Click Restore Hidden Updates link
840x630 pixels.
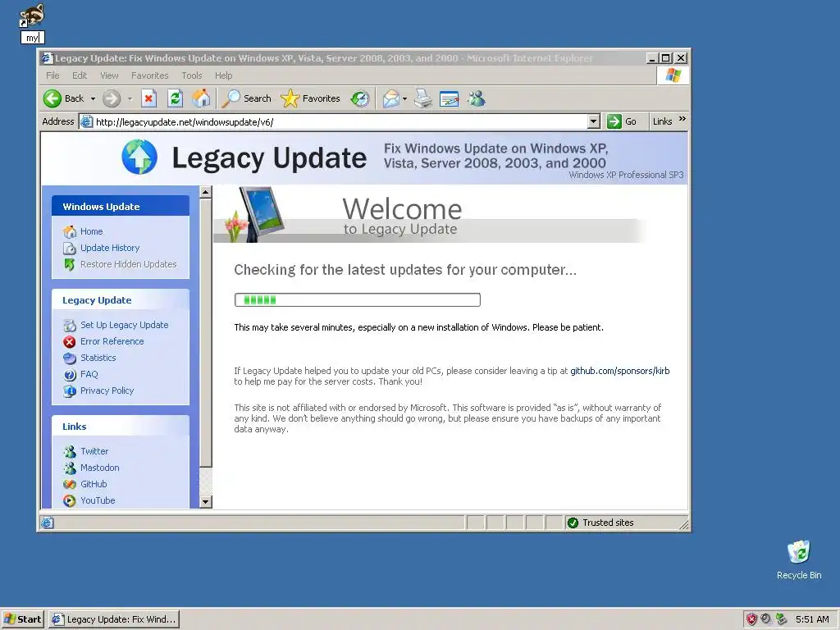pos(128,264)
